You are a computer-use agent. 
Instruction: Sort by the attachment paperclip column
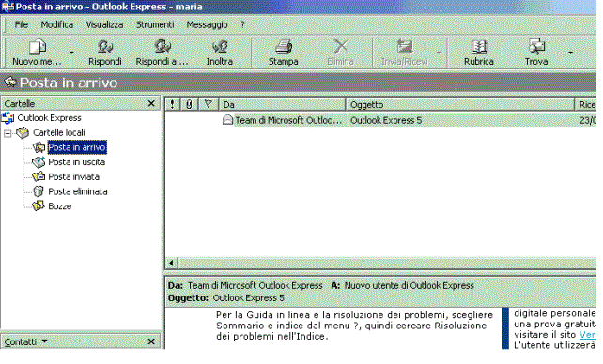189,104
